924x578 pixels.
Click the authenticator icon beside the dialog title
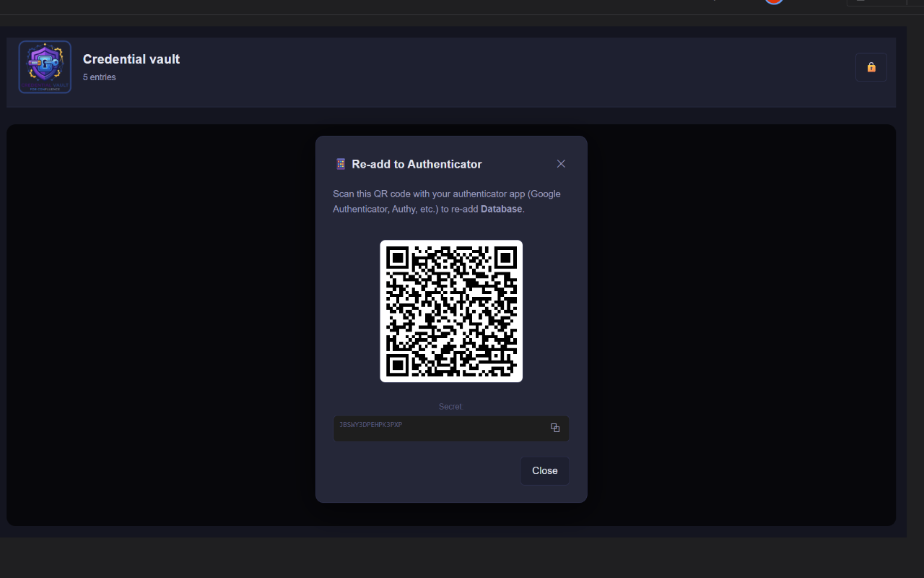[x=341, y=164]
